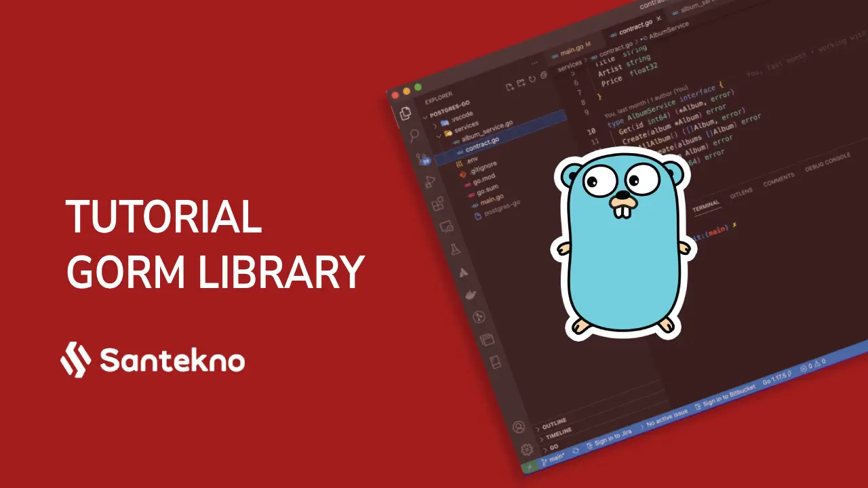868x488 pixels.
Task: Open the DEBUG CONSOLE panel tab
Action: click(x=827, y=163)
